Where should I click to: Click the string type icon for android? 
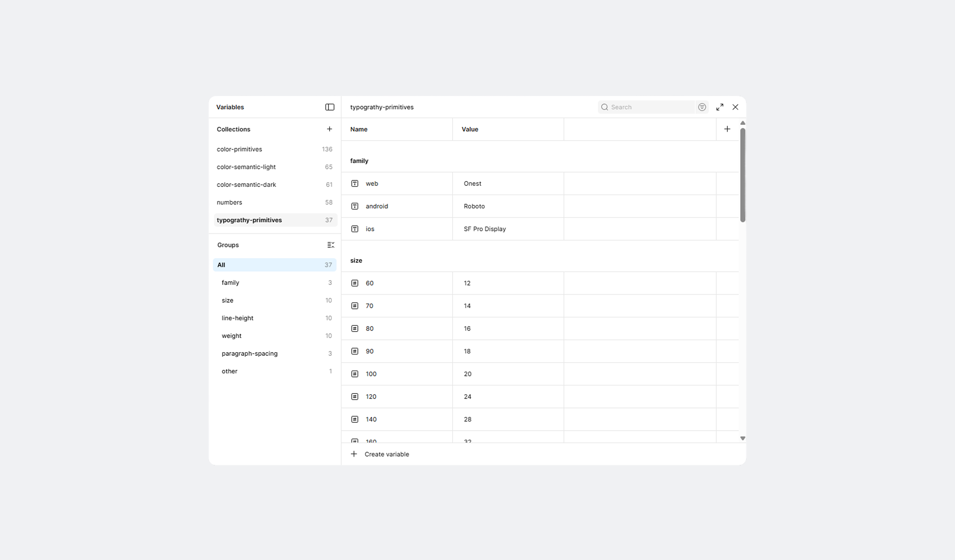[355, 206]
